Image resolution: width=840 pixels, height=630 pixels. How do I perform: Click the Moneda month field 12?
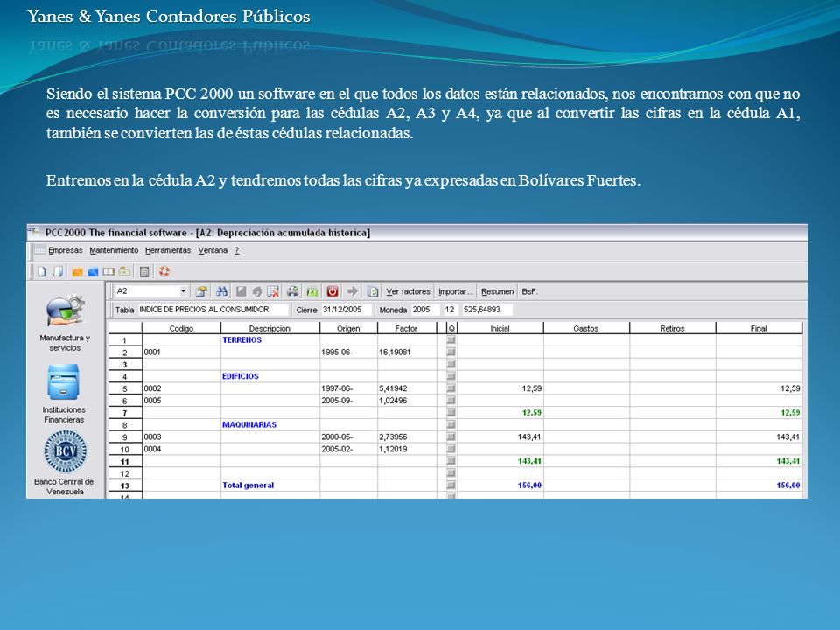(x=450, y=310)
